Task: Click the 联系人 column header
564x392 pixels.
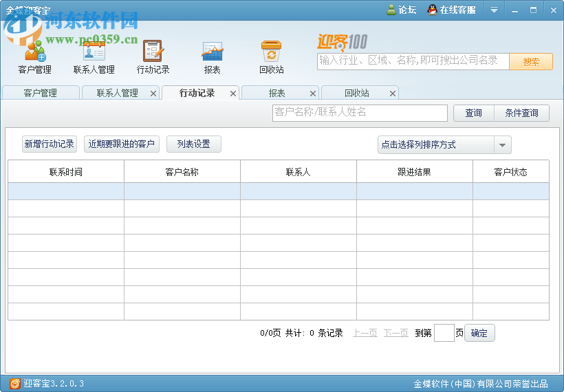Action: pyautogui.click(x=299, y=172)
